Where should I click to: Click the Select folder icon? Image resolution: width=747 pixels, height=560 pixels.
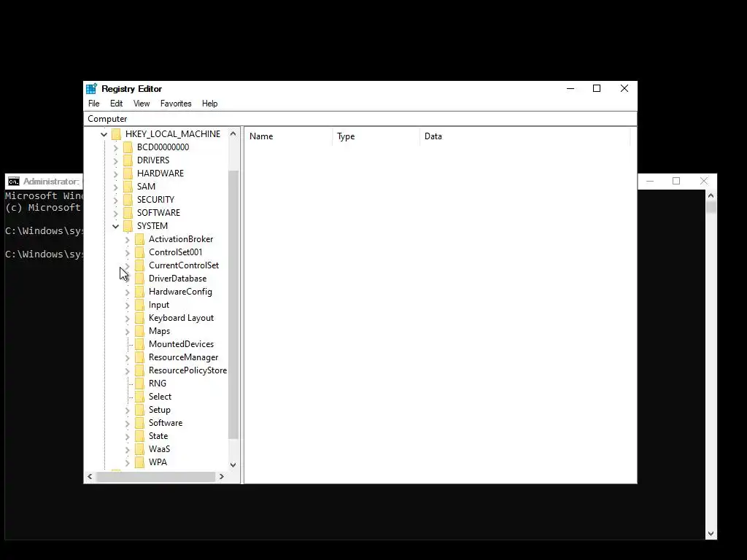(139, 397)
